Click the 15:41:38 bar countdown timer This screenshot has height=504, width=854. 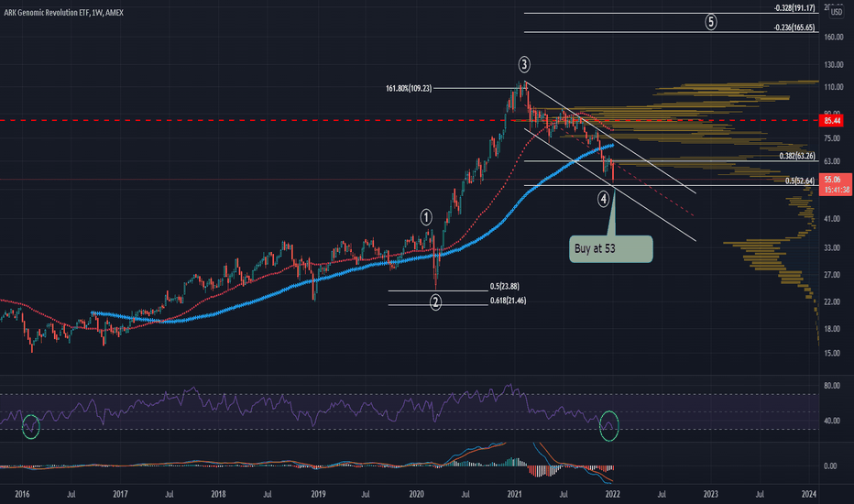[x=835, y=190]
